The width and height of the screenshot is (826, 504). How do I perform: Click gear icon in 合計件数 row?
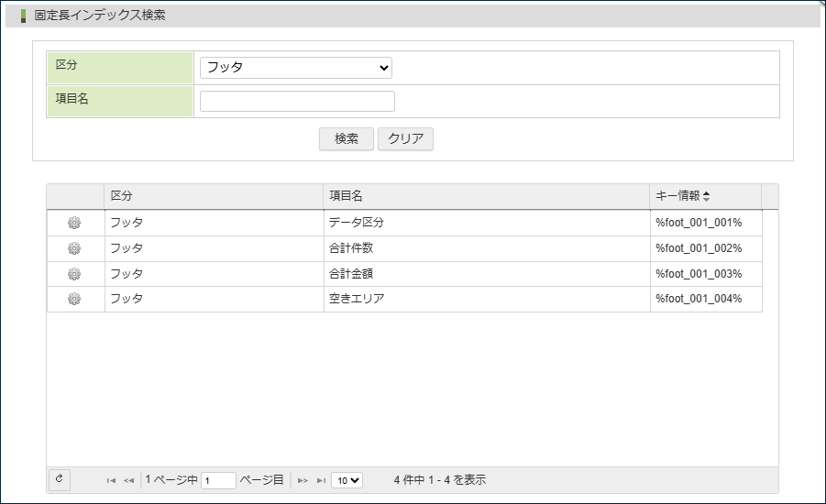coord(74,248)
